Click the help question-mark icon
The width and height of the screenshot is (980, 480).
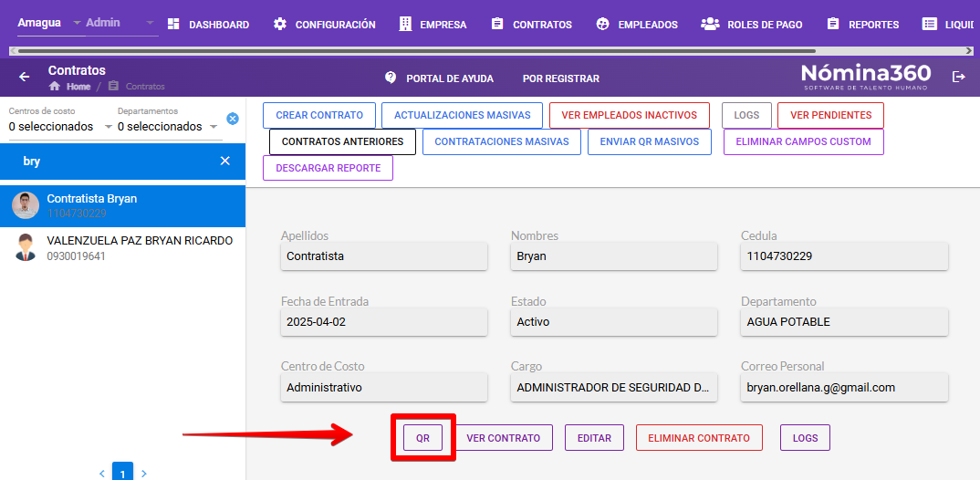[391, 78]
